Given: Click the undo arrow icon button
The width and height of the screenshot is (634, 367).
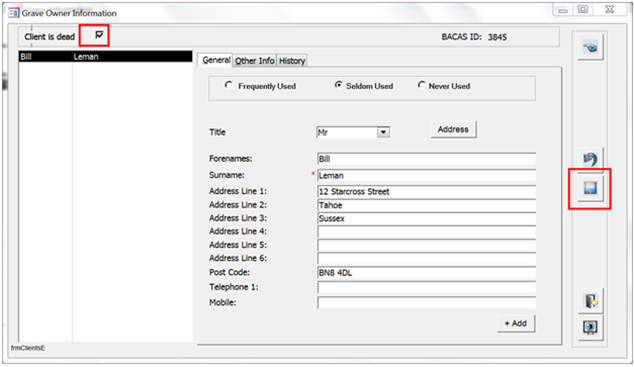Looking at the screenshot, I should point(590,159).
